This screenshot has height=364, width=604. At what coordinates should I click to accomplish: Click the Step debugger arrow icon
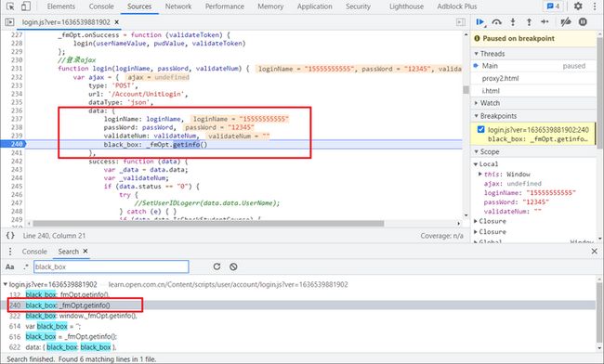[x=545, y=22]
